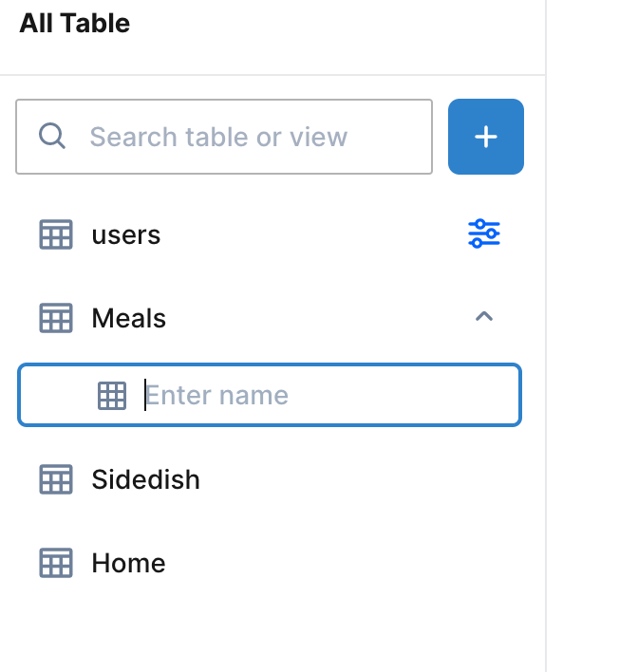Collapse the Meals table with its chevron
The width and height of the screenshot is (638, 672).
pos(484,317)
